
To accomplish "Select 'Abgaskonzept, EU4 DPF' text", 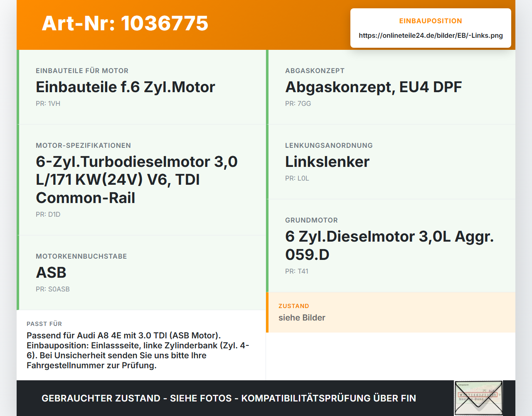I will pos(373,87).
